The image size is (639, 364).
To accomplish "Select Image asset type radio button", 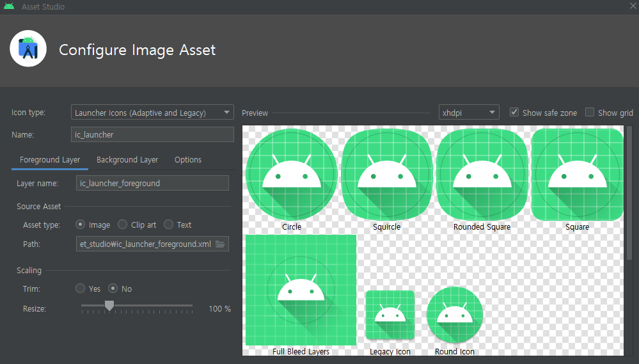I will [81, 225].
